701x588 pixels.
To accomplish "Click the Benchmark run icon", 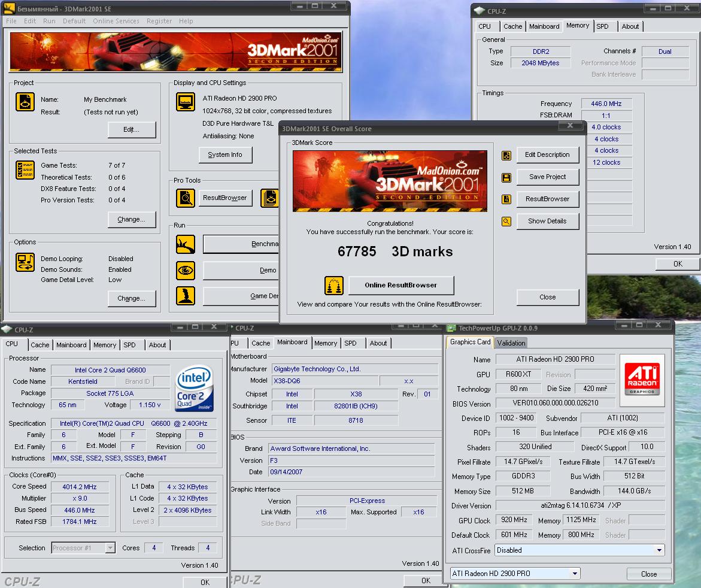I will pyautogui.click(x=185, y=244).
